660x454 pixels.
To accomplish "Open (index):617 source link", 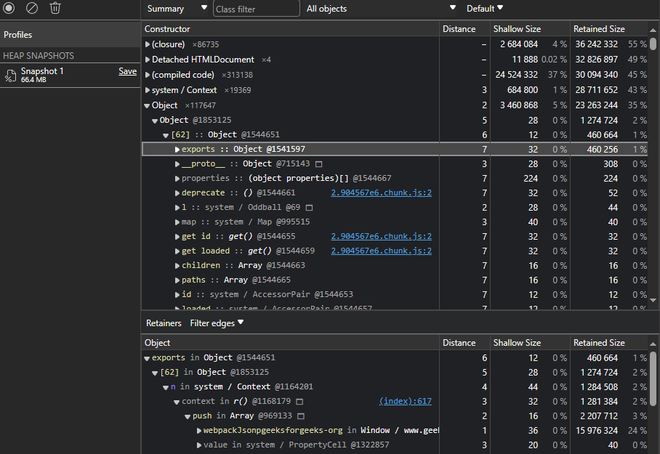I will click(x=405, y=401).
